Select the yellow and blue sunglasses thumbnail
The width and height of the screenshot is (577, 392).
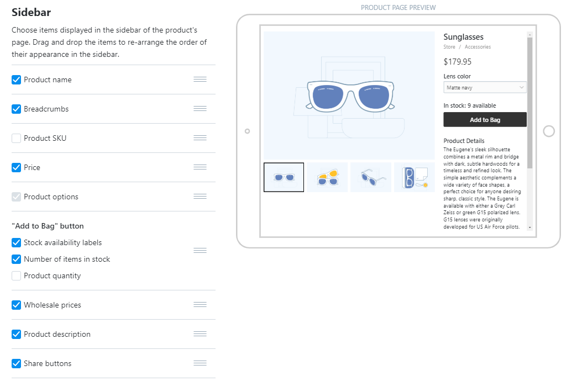[327, 177]
